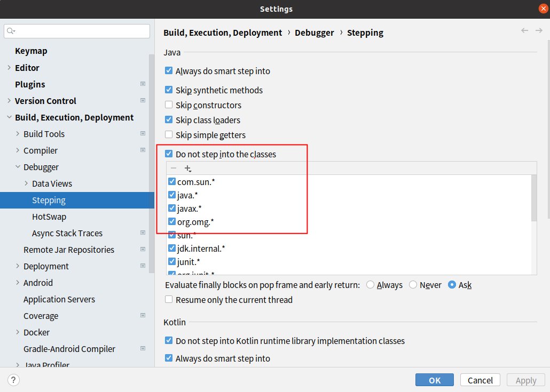Open Remote Jar Repositories settings
The height and width of the screenshot is (392, 550).
69,250
